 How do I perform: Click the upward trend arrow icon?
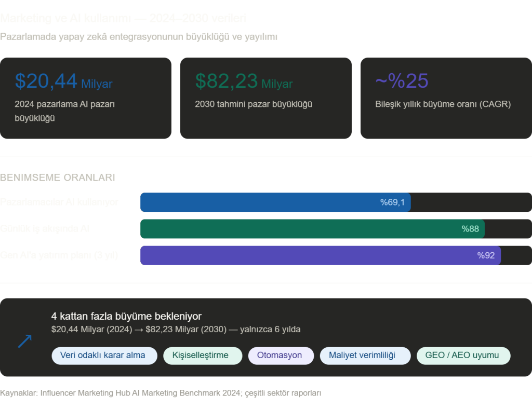25,341
